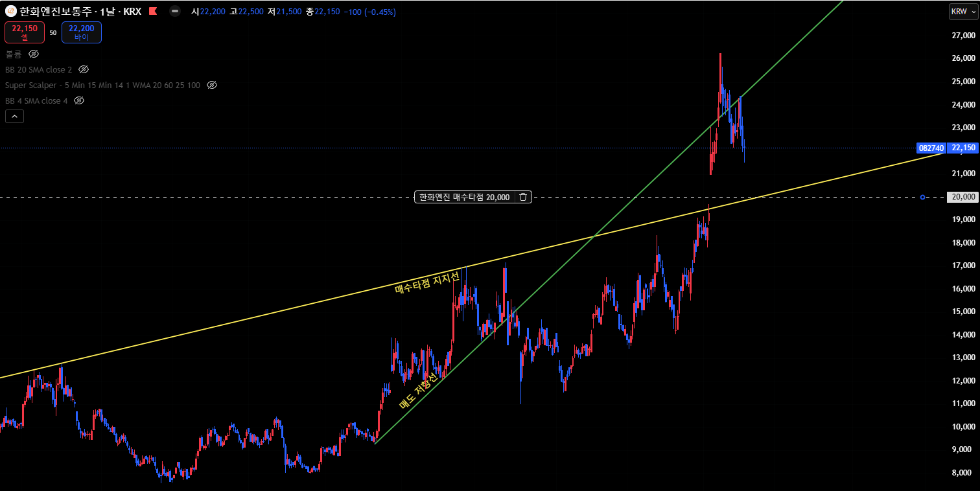Screen dimensions: 980x491
Task: Click the 23,000 price axis label
Action: 964,128
